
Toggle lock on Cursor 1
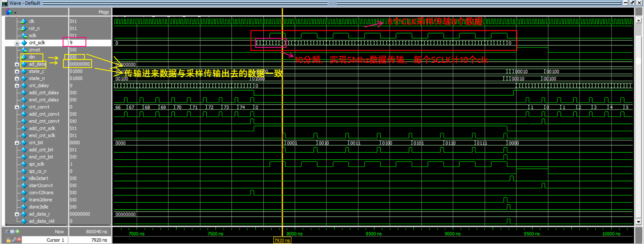click(x=8, y=240)
